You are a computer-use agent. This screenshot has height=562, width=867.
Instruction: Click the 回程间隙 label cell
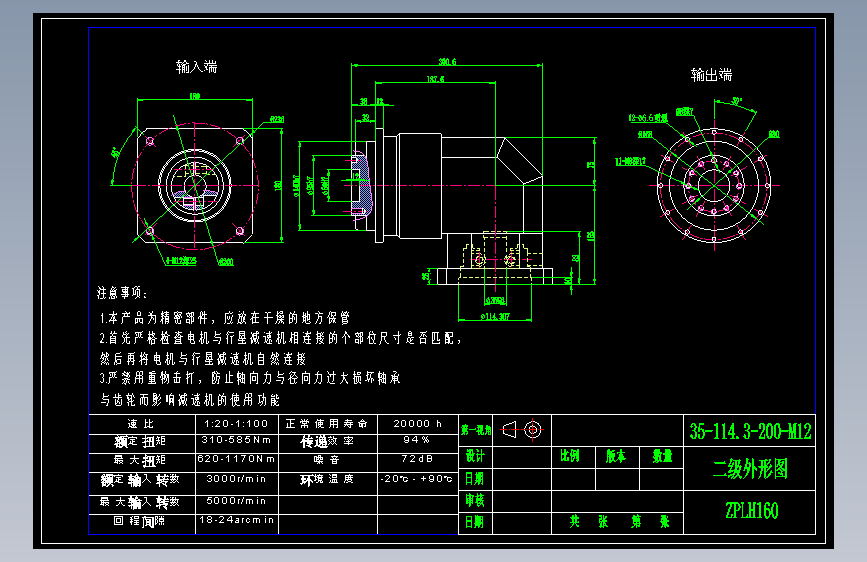pos(142,522)
